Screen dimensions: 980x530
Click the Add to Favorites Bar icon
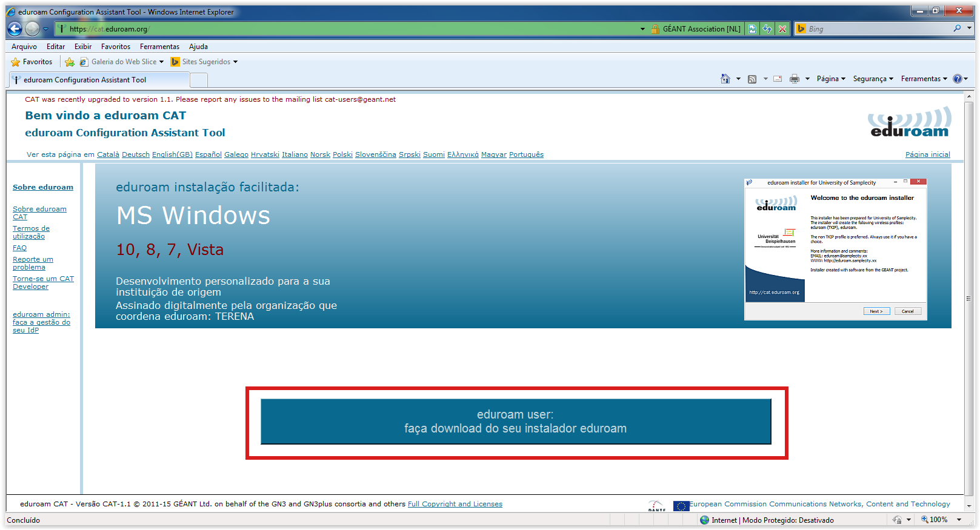(70, 62)
